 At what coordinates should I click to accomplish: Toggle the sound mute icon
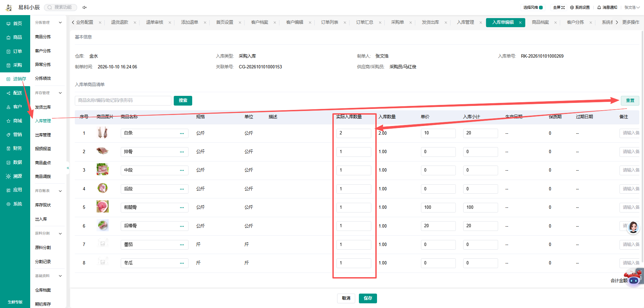pyautogui.click(x=85, y=7)
